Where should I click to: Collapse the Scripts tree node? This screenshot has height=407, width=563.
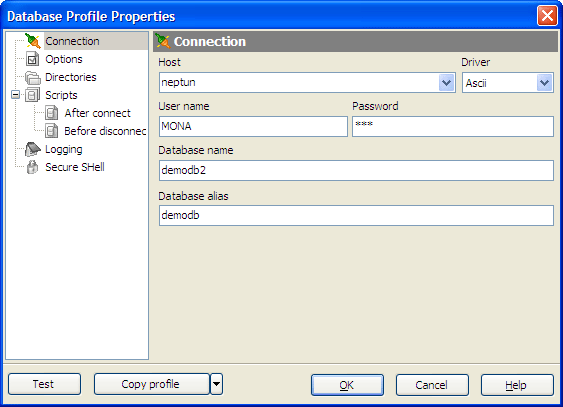coord(15,95)
